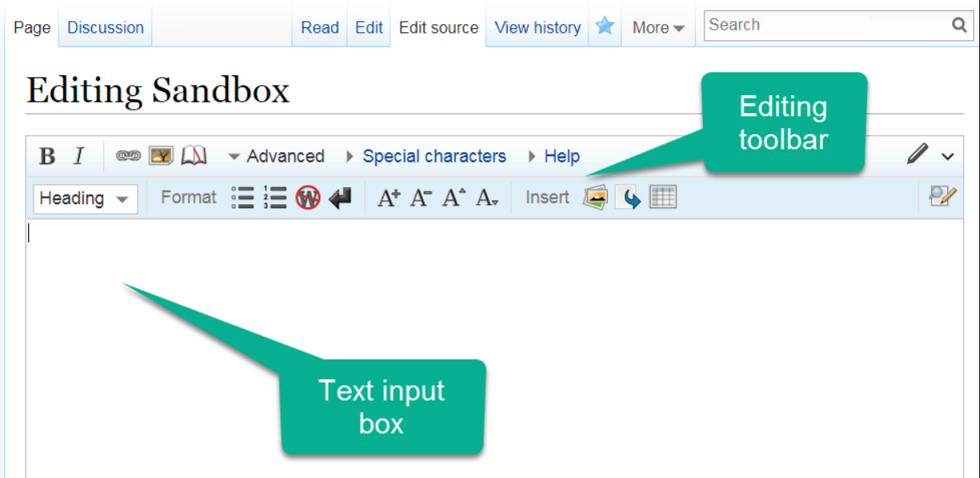Image resolution: width=980 pixels, height=478 pixels.
Task: Create a numbered list
Action: [x=275, y=198]
